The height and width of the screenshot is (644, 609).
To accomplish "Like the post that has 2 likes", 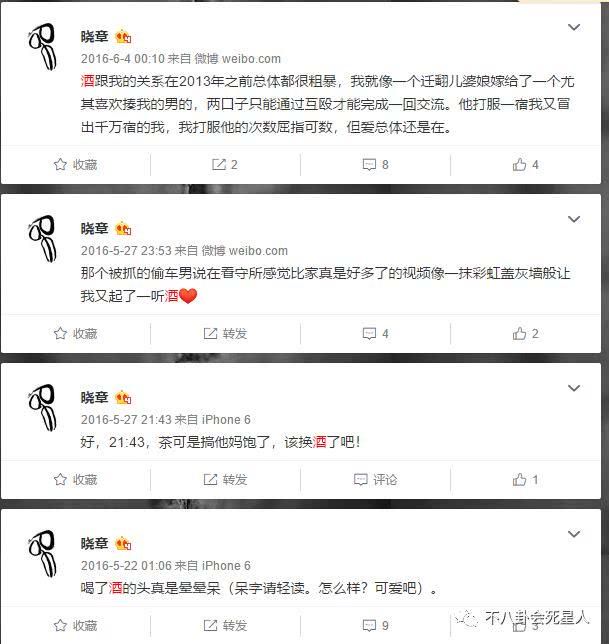I will click(525, 334).
